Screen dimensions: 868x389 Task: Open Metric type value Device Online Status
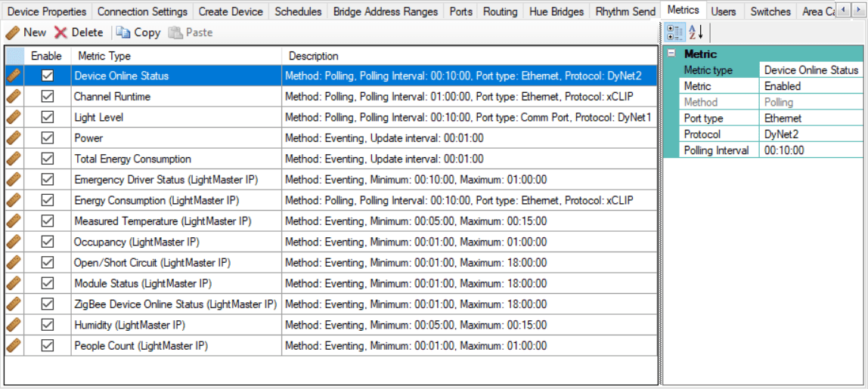tap(811, 70)
